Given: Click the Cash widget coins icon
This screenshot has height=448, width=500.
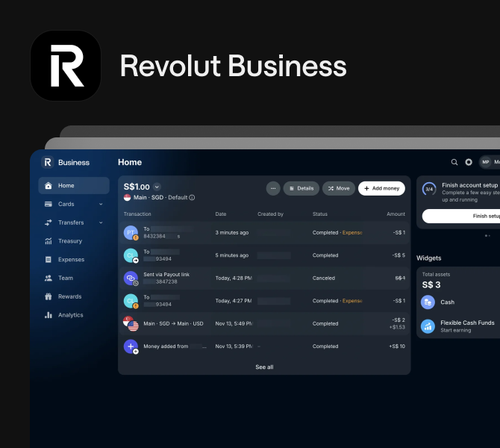Looking at the screenshot, I should [428, 302].
